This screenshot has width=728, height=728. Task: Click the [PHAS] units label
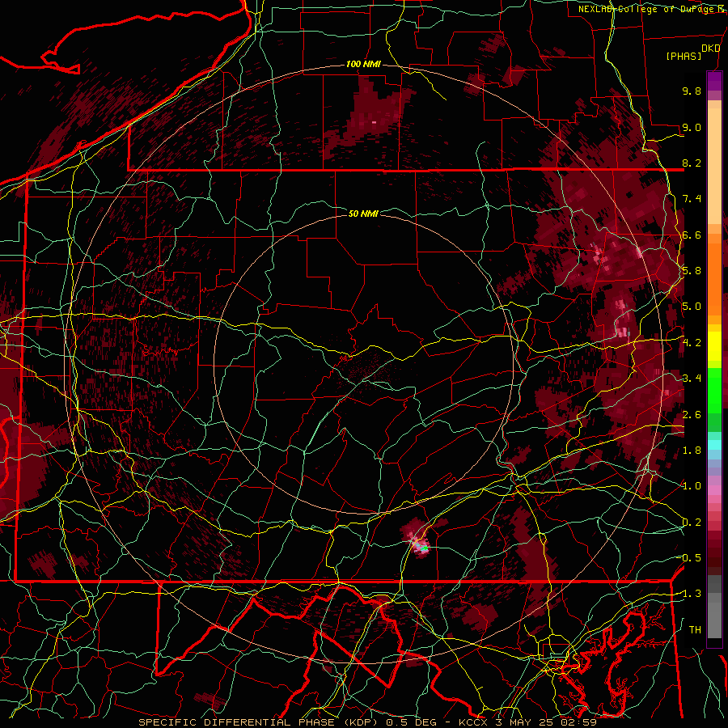click(x=684, y=57)
